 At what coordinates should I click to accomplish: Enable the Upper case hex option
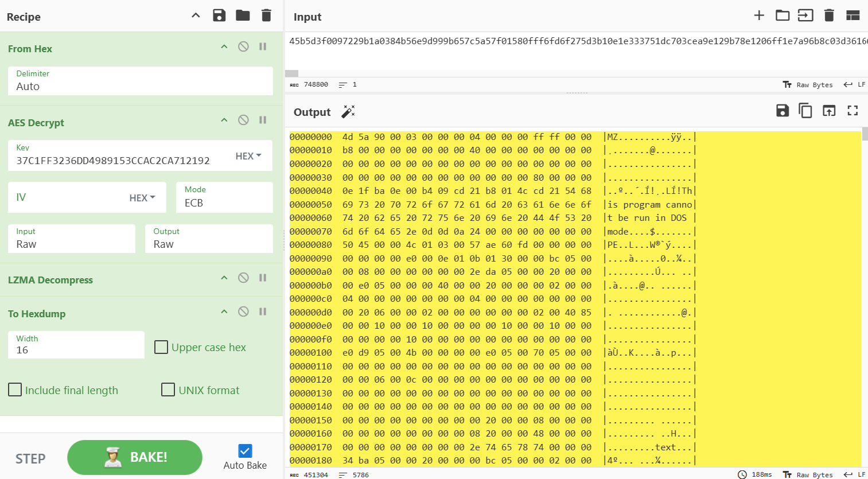(x=161, y=347)
